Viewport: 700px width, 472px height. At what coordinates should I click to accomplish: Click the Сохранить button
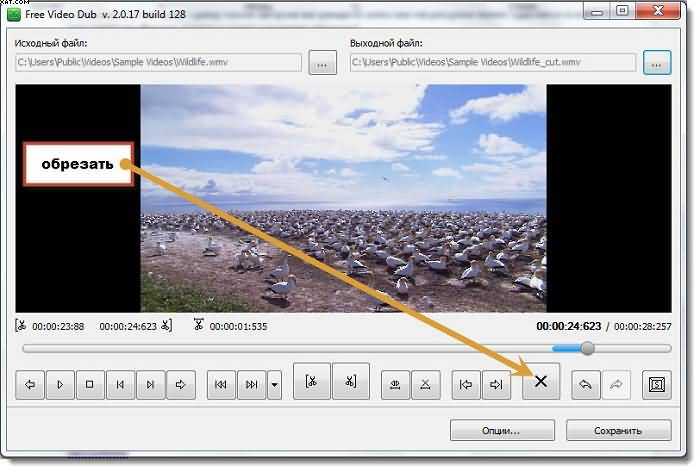click(x=618, y=430)
